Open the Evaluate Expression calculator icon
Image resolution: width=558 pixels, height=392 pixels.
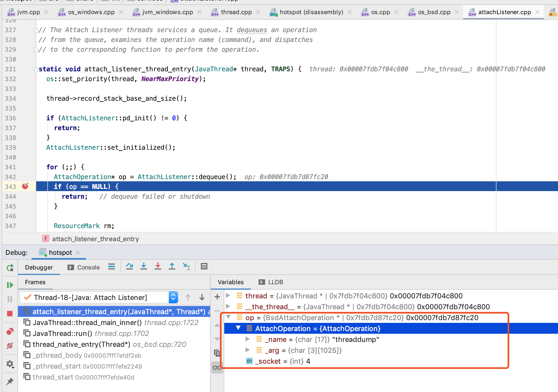tap(204, 267)
